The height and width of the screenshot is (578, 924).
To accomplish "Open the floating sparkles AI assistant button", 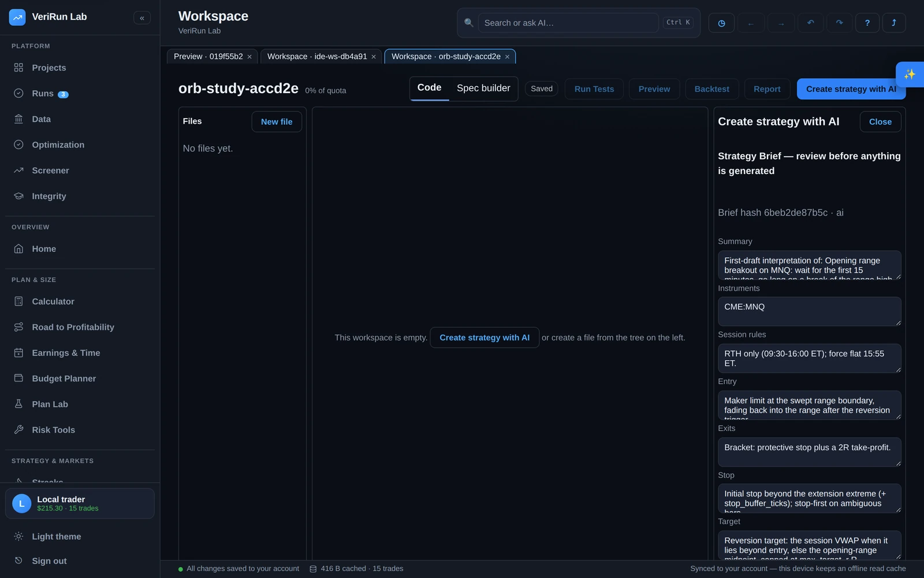I will pos(910,74).
